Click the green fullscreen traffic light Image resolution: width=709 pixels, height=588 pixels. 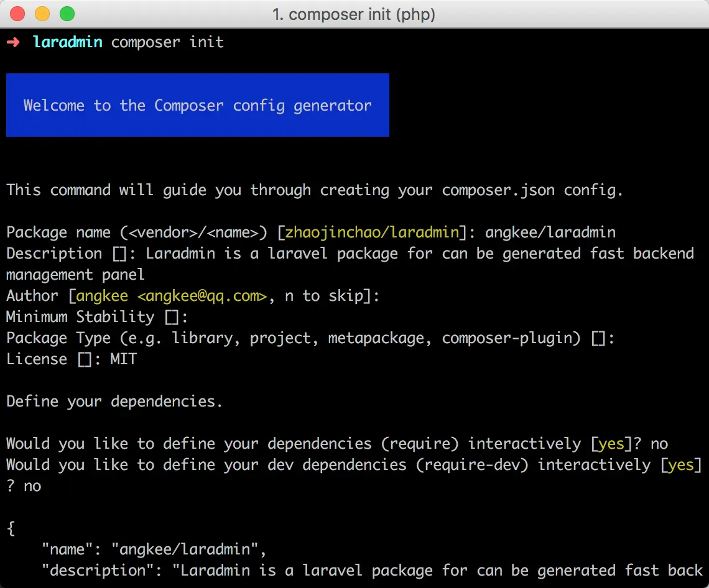pyautogui.click(x=66, y=13)
